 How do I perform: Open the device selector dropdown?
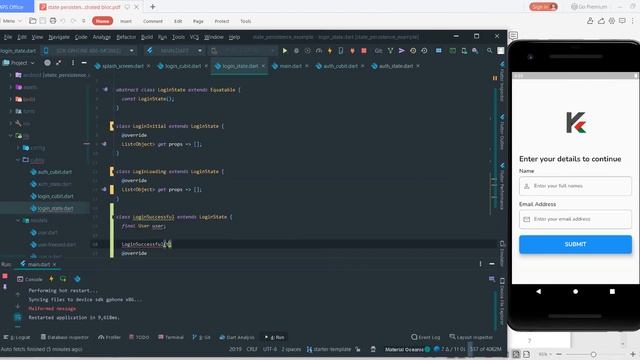click(89, 51)
